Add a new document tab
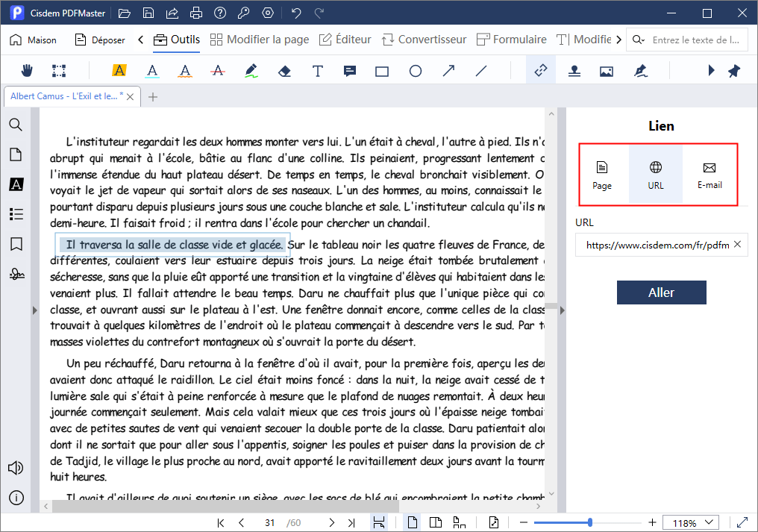 (153, 97)
